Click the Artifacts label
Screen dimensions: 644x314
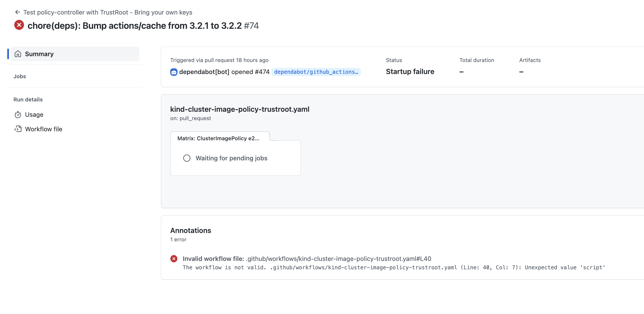(530, 60)
